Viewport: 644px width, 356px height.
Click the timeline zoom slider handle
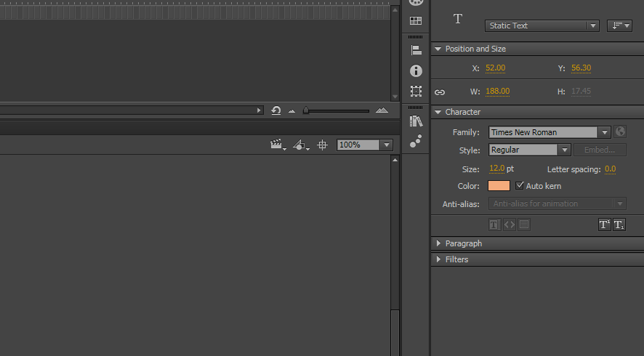[x=305, y=110]
